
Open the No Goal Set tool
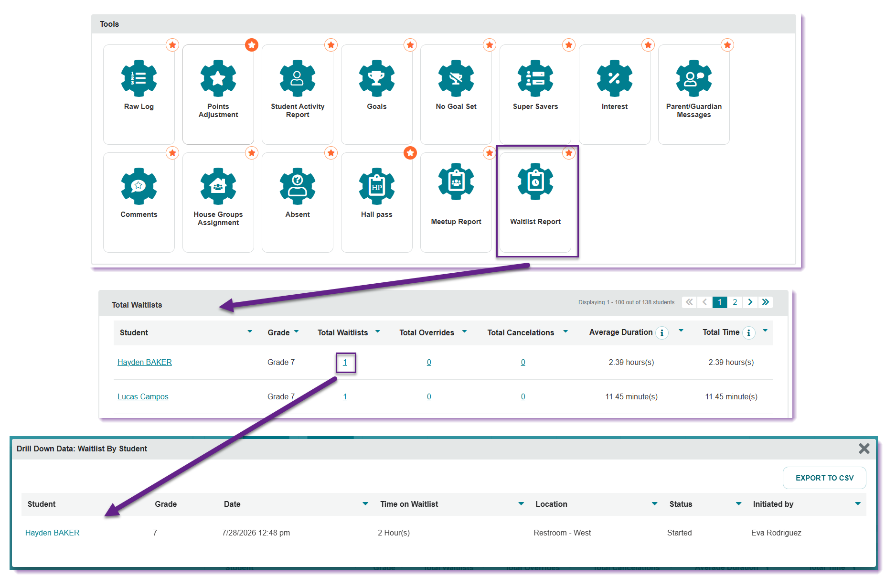pos(456,94)
